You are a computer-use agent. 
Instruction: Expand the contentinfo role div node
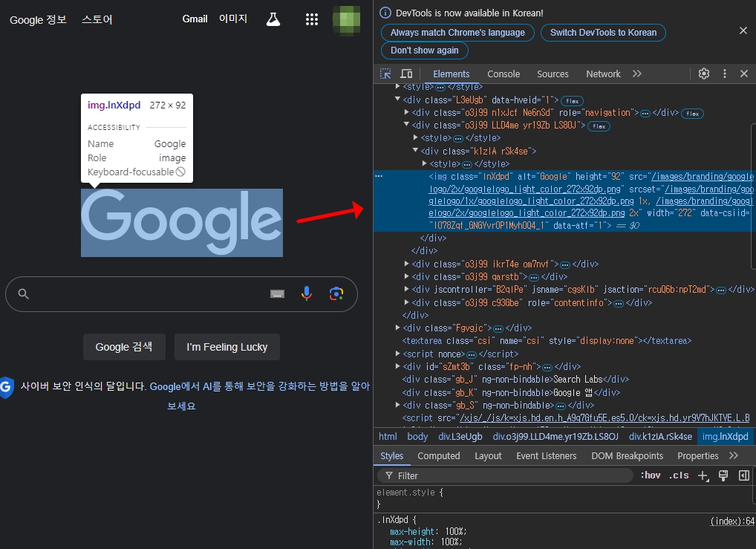tap(406, 302)
